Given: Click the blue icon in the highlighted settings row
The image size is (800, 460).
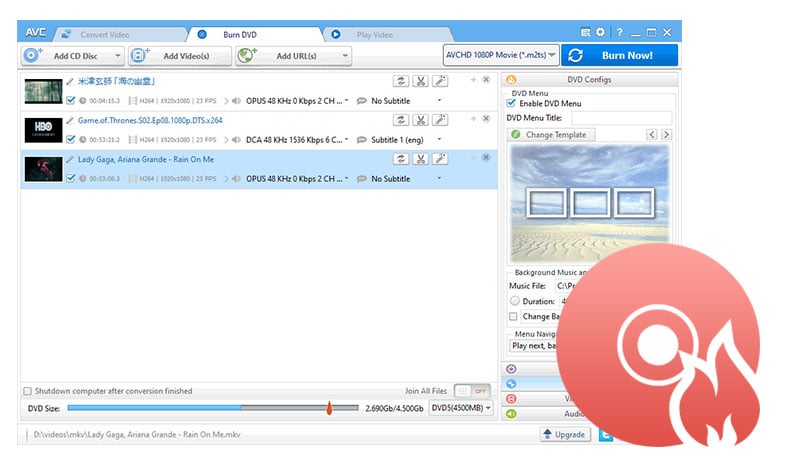Looking at the screenshot, I should (x=511, y=384).
